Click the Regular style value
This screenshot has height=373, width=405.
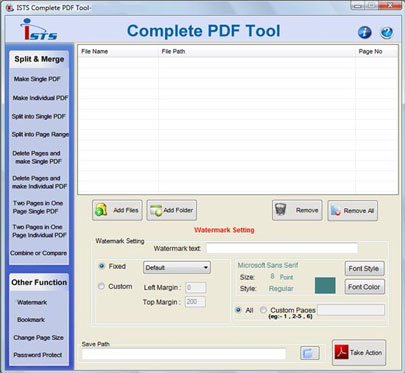(x=281, y=289)
